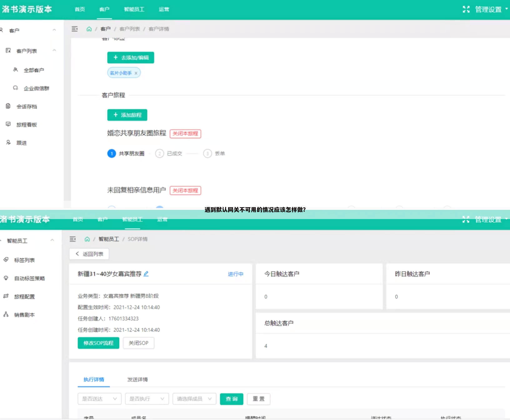Viewport: 510px width, 420px height.
Task: Click edit pencil next to SOP title
Action: 146,274
